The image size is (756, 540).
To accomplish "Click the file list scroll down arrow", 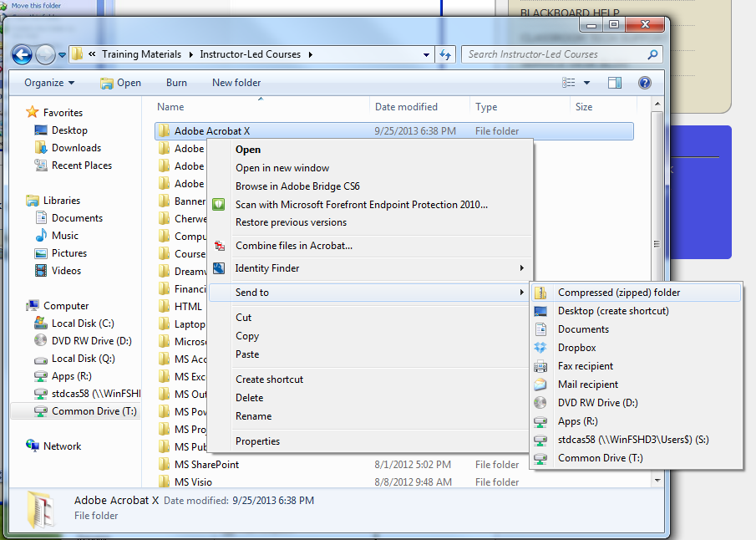I will click(x=657, y=480).
